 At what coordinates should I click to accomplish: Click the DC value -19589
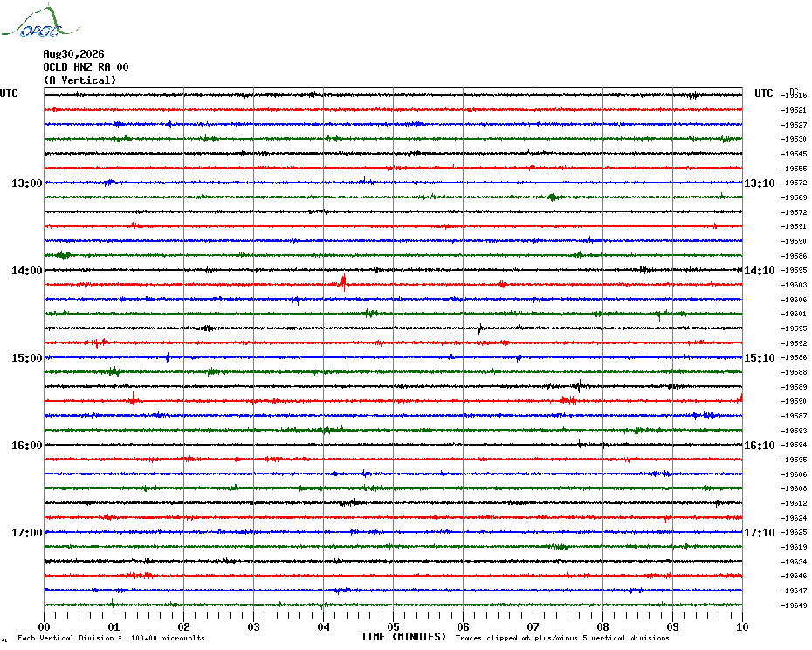click(794, 387)
